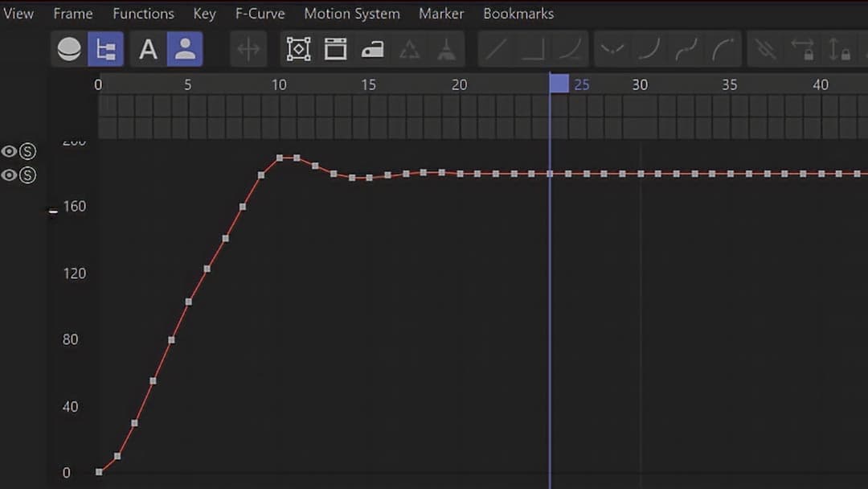Open the Functions menu
Screen dimensions: 868x489
point(143,14)
